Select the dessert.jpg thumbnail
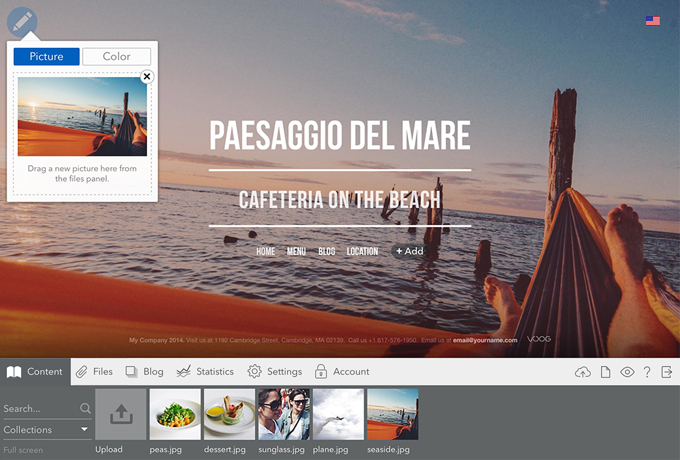The height and width of the screenshot is (460, 680). click(229, 415)
